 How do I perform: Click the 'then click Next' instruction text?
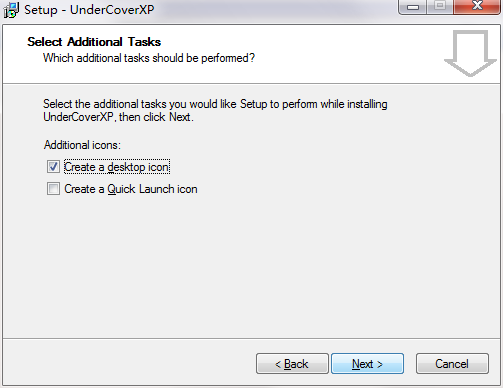click(x=156, y=117)
